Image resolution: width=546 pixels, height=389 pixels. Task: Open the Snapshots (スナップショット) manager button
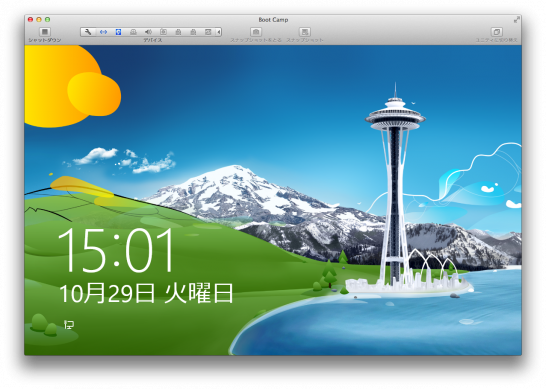point(305,32)
